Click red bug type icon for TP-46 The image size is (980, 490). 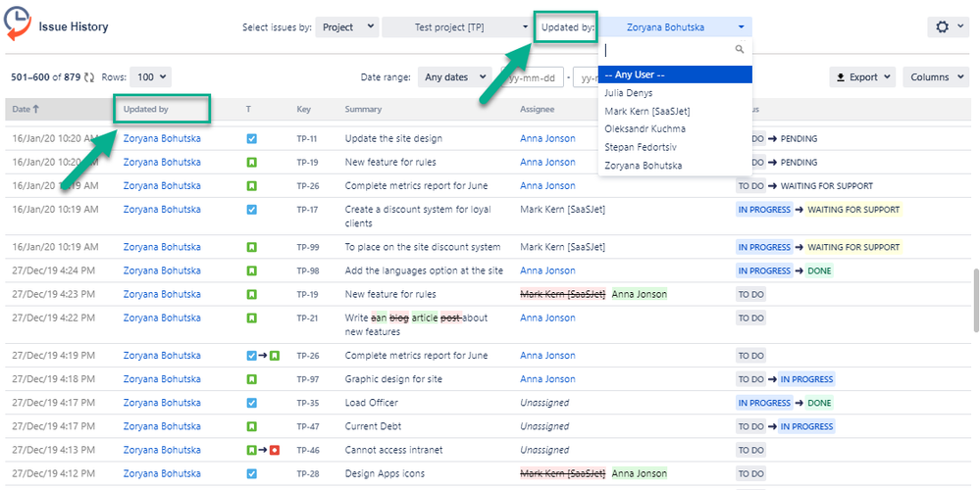[275, 450]
